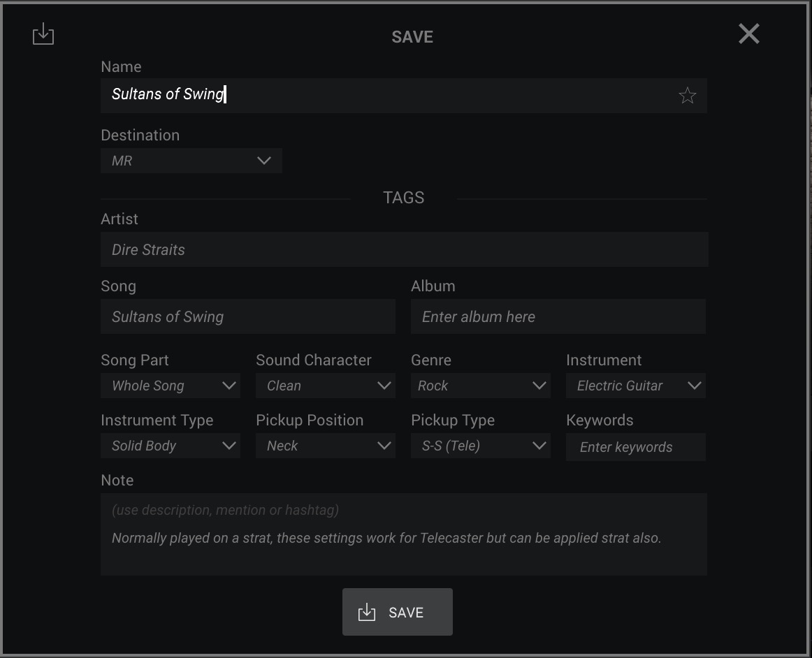Open the Pickup Position dropdown showing Neck
Screen dimensions: 812x658
pos(325,446)
